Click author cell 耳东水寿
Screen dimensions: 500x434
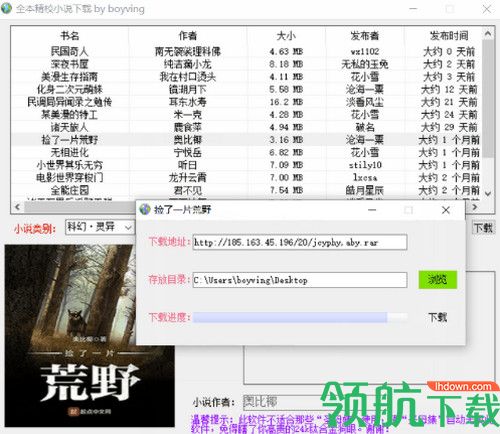pyautogui.click(x=188, y=102)
